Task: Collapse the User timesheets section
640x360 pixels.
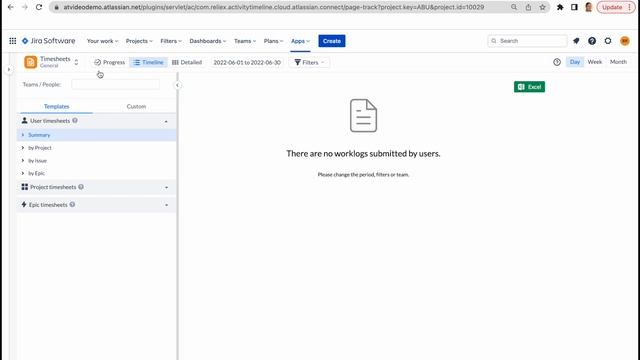Action: [x=166, y=121]
